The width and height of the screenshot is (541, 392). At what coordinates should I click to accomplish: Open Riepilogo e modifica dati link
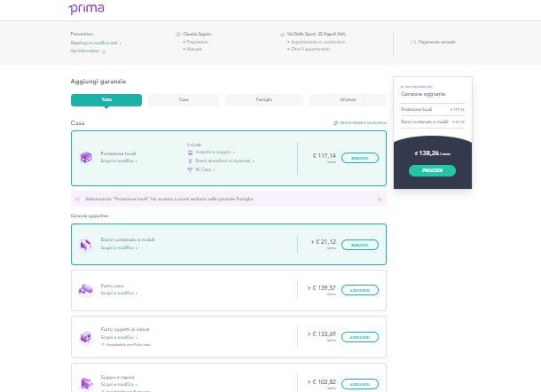tap(96, 43)
